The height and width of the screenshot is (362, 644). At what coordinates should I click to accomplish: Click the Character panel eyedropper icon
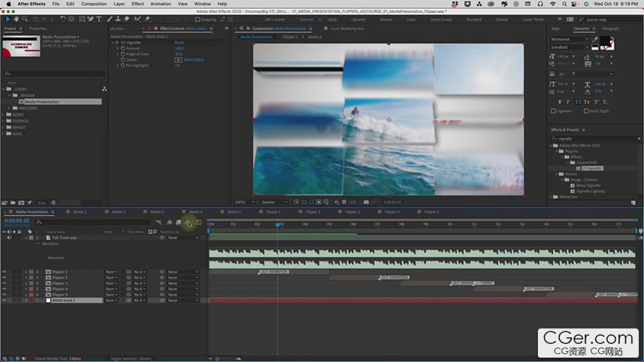tap(595, 39)
